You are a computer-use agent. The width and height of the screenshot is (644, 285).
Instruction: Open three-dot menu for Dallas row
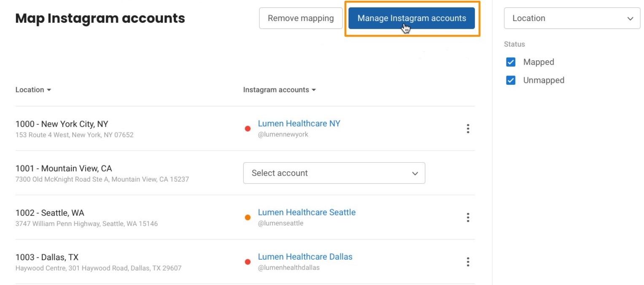pyautogui.click(x=468, y=262)
